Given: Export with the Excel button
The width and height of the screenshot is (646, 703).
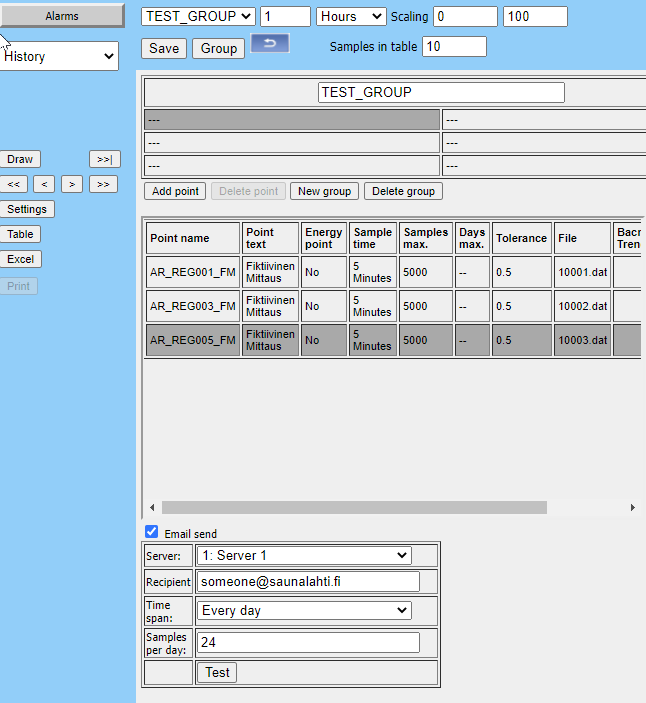Looking at the screenshot, I should point(20,259).
